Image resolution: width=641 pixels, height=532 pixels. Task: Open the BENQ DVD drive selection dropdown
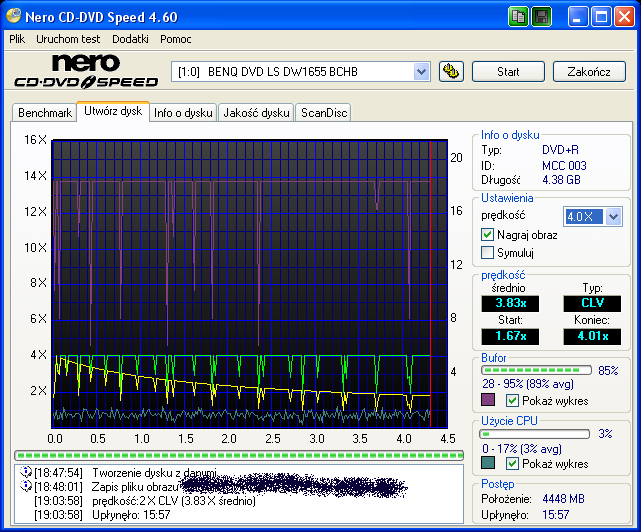click(421, 72)
